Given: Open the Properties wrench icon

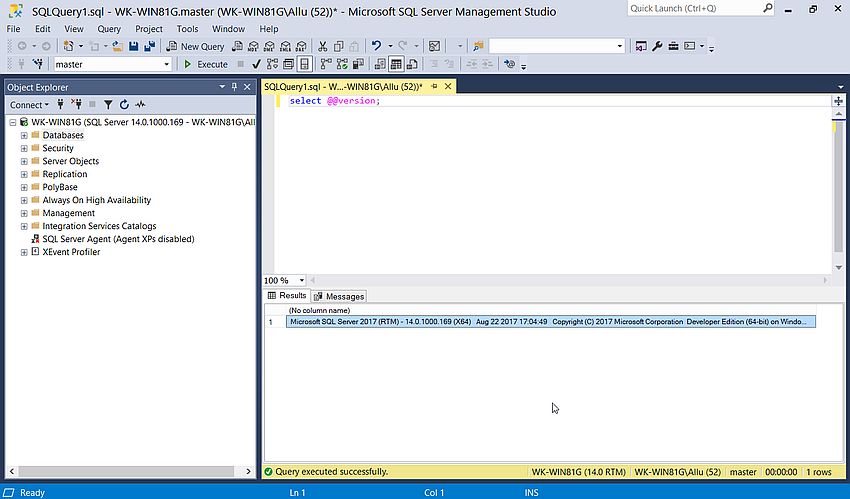Looking at the screenshot, I should click(x=657, y=47).
